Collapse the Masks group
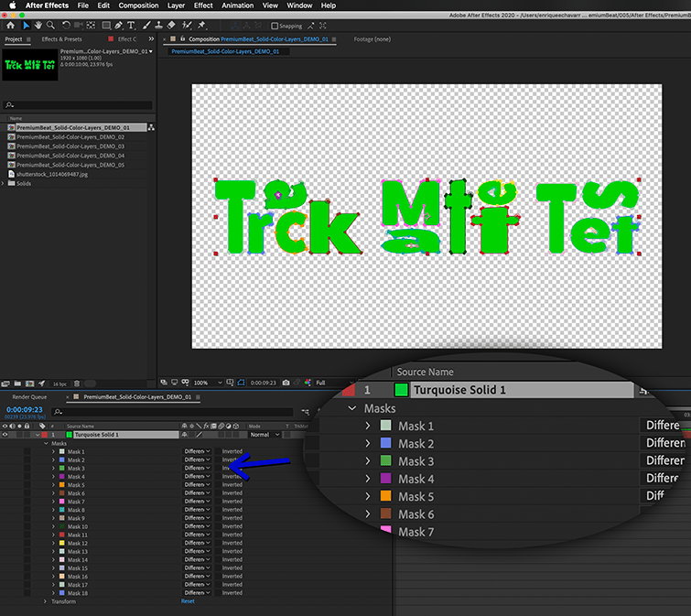This screenshot has width=691, height=616. point(46,443)
